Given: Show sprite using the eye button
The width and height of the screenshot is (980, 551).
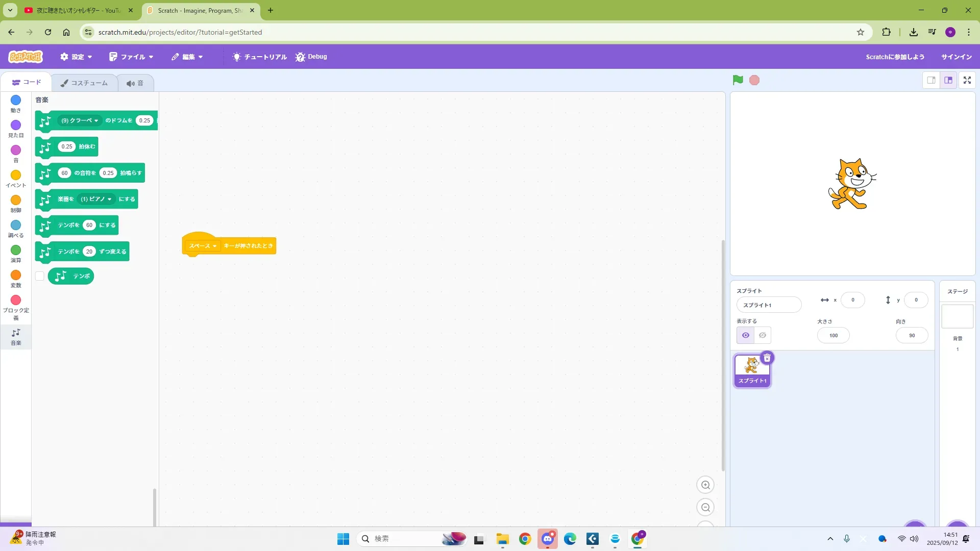Looking at the screenshot, I should [x=745, y=335].
